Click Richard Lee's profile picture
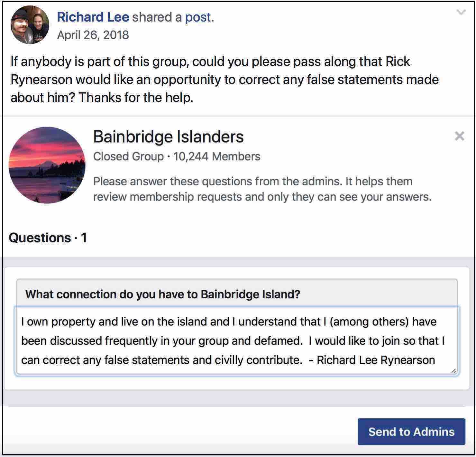The width and height of the screenshot is (476, 457). pyautogui.click(x=30, y=25)
